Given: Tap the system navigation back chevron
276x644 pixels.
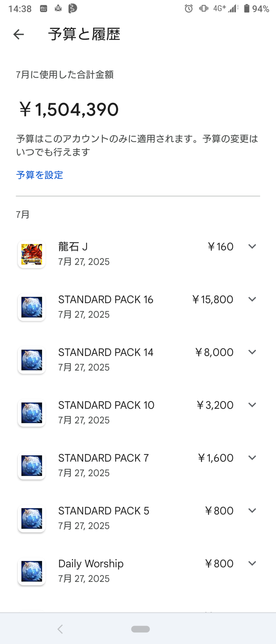Looking at the screenshot, I should [60, 629].
